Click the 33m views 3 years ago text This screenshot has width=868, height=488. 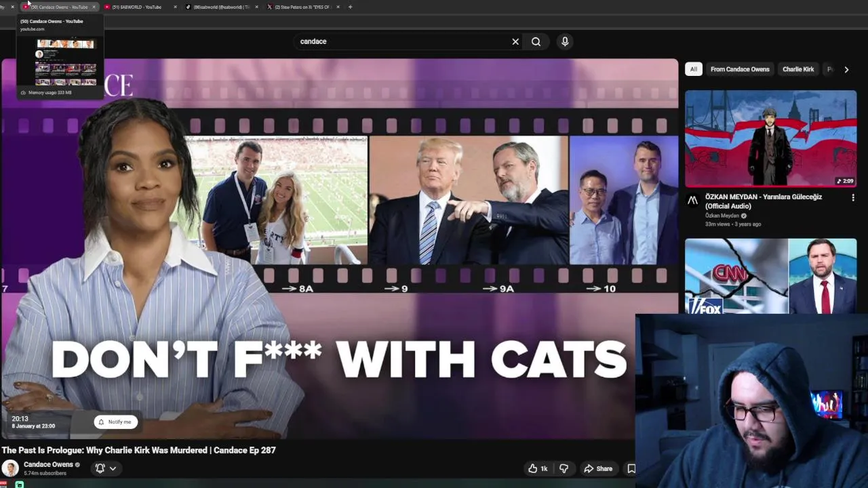tap(733, 224)
